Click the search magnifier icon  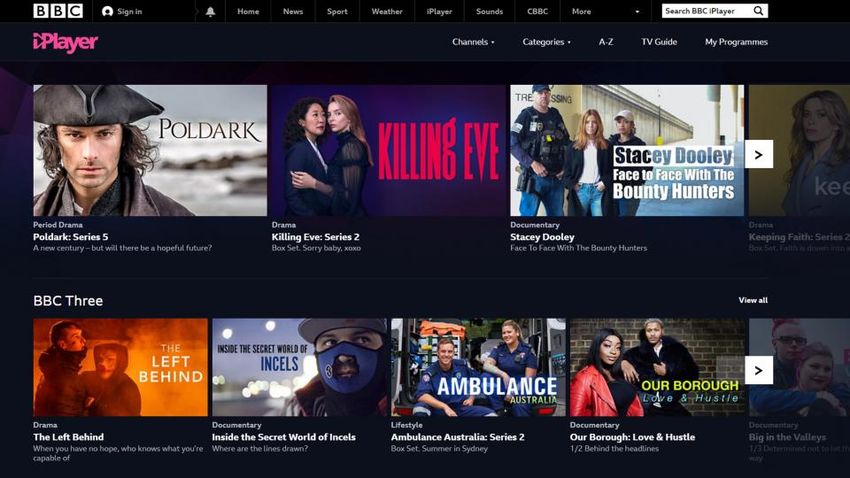click(758, 11)
